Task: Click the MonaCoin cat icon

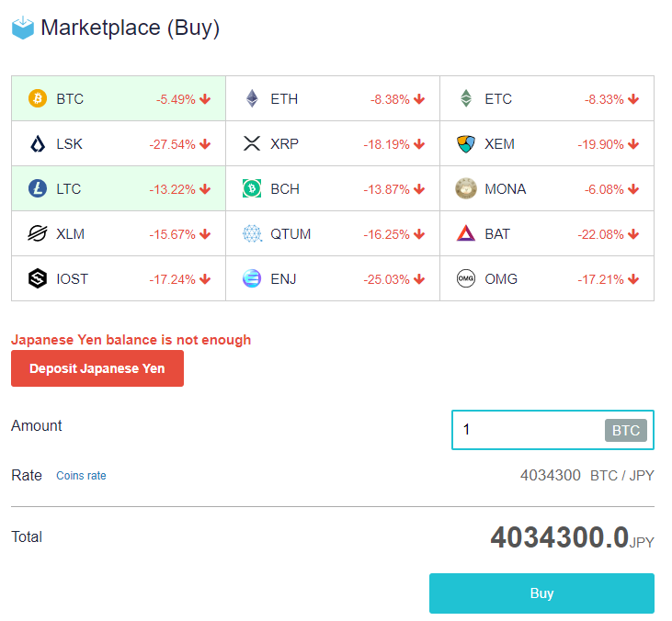Action: 466,188
